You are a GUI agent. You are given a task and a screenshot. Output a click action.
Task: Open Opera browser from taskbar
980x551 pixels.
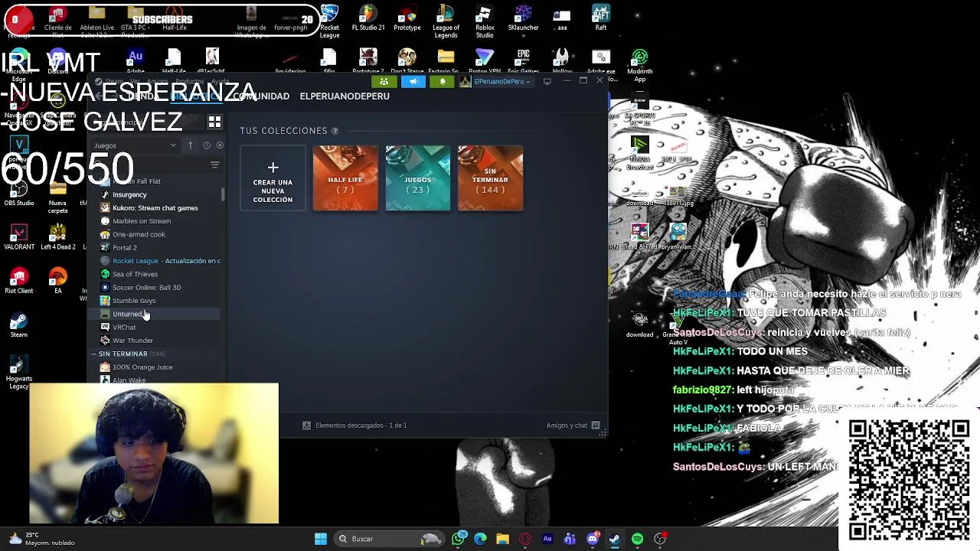click(525, 539)
